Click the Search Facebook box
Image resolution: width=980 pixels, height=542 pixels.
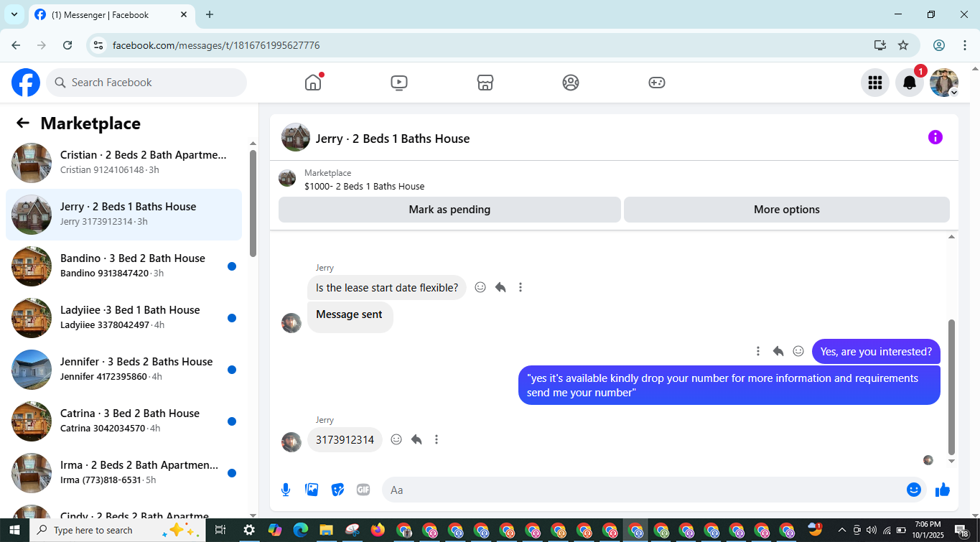146,83
